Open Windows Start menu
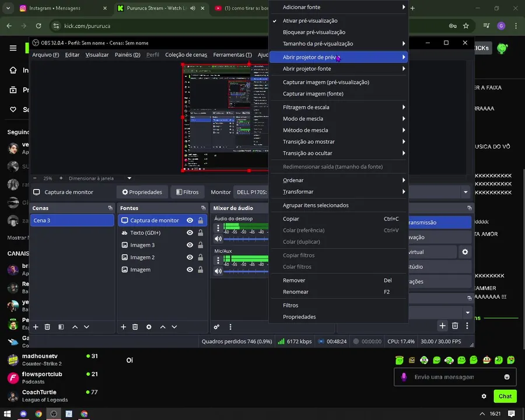 (x=8, y=414)
